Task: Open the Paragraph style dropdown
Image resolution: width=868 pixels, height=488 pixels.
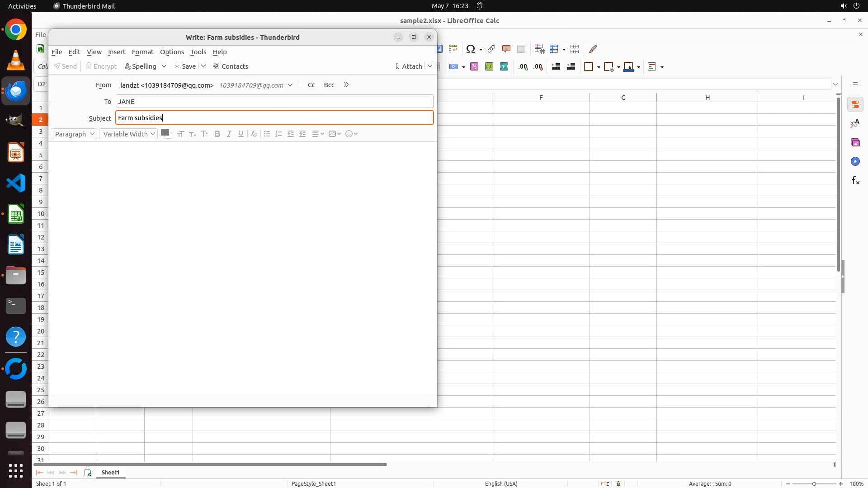Action: pos(74,134)
